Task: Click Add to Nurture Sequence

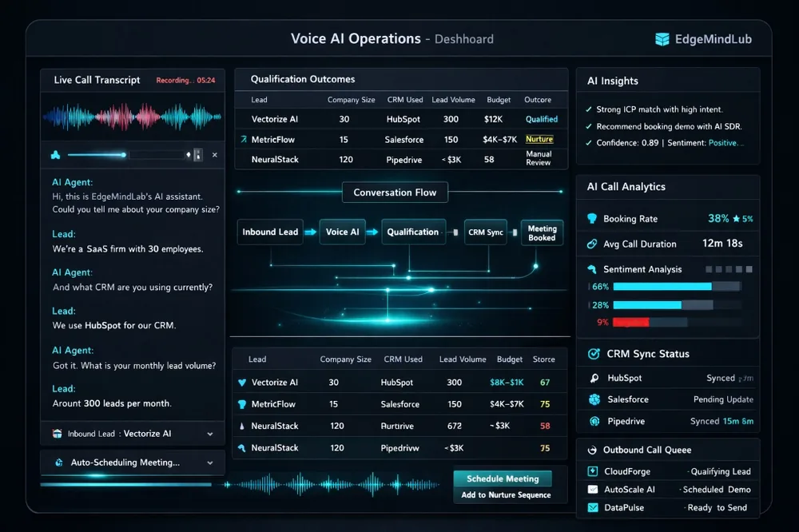Action: pyautogui.click(x=506, y=494)
